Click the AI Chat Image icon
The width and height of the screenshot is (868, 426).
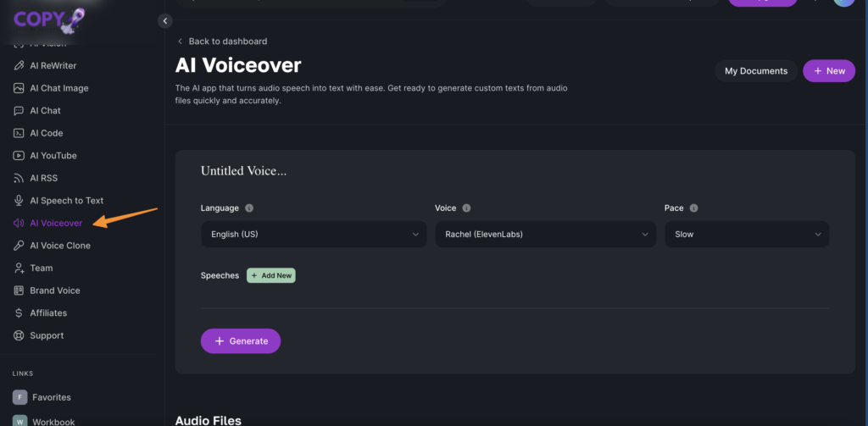[x=19, y=88]
